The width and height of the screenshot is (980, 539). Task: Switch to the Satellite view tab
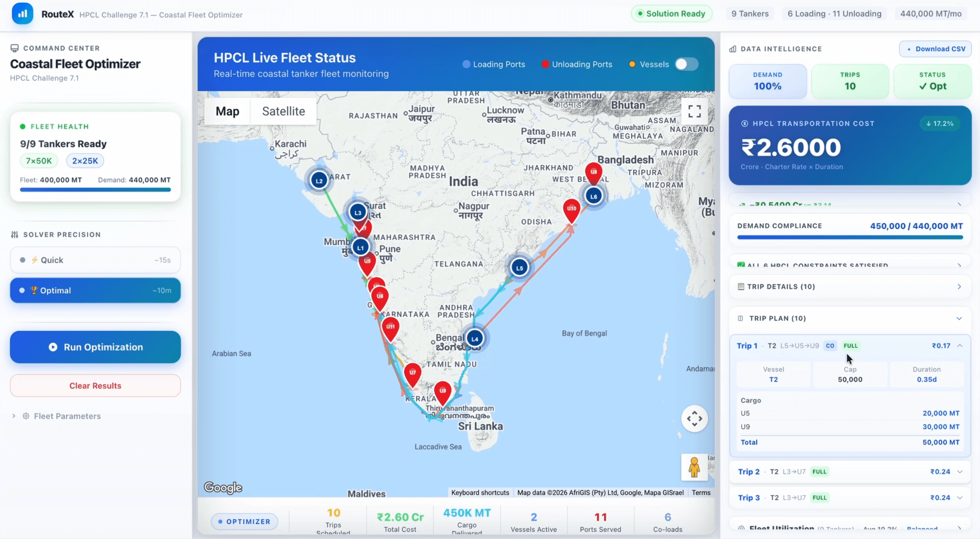click(283, 111)
